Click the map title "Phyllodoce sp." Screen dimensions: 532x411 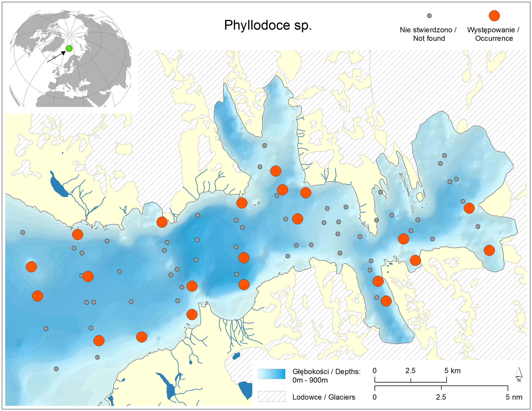click(268, 26)
